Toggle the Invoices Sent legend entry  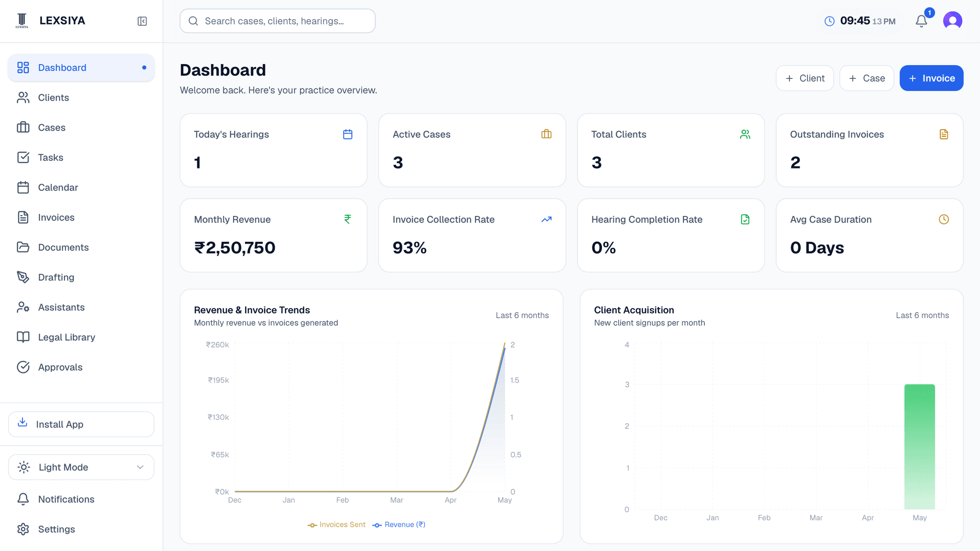coord(336,525)
